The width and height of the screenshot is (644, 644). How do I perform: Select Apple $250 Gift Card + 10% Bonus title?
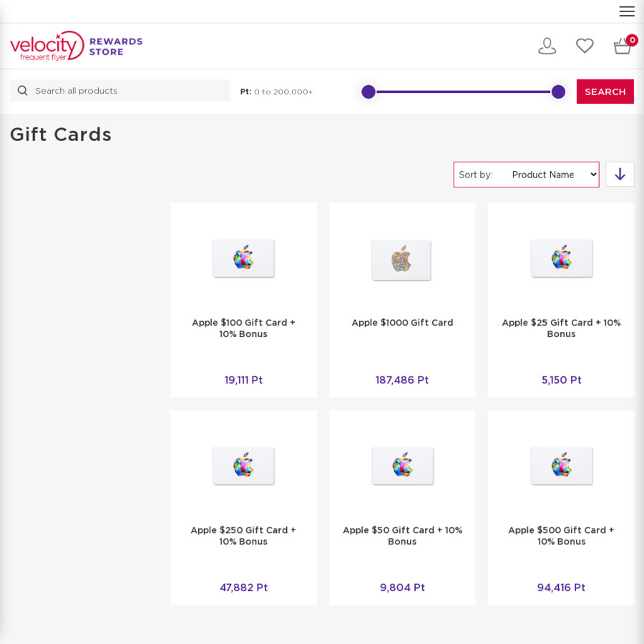pyautogui.click(x=243, y=536)
